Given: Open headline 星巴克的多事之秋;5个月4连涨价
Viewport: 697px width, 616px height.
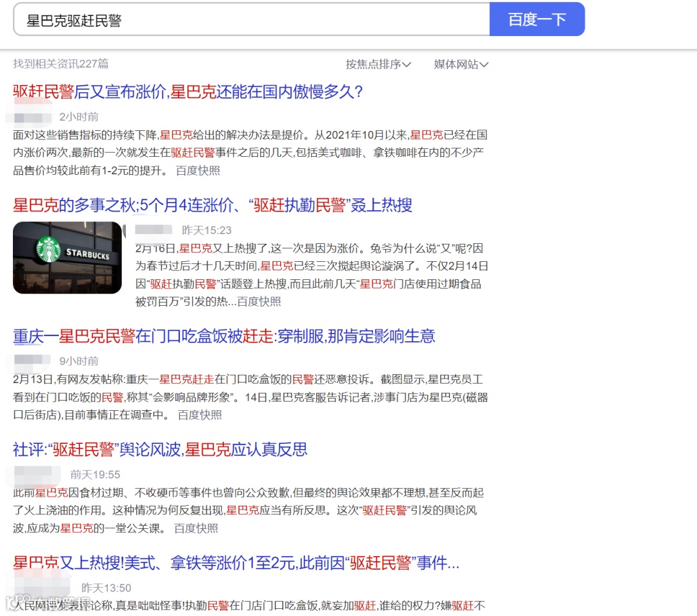Looking at the screenshot, I should pyautogui.click(x=212, y=205).
